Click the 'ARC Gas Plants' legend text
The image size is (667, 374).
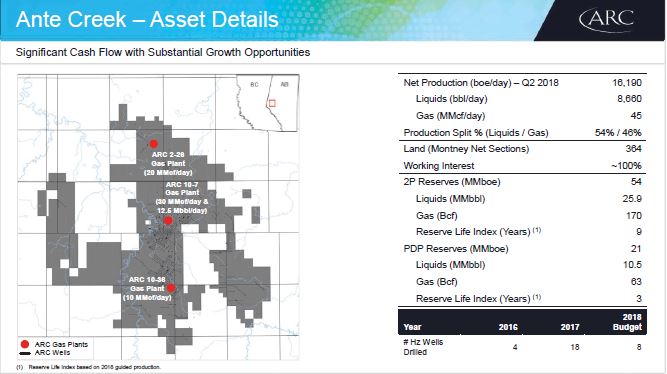click(x=61, y=344)
